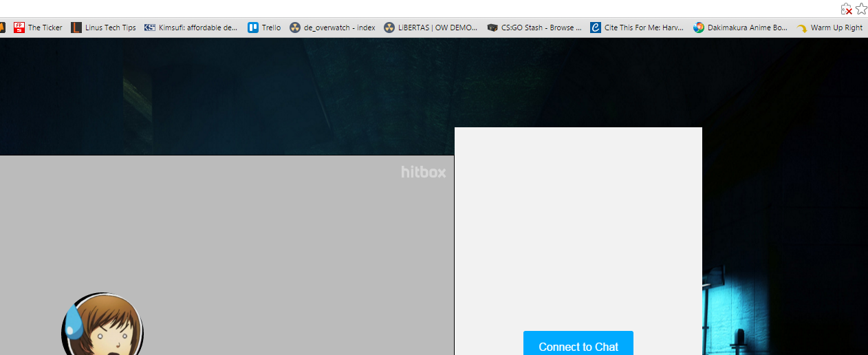Screen dimensions: 868x355
Task: Open the Trello bookmark
Action: [x=264, y=28]
